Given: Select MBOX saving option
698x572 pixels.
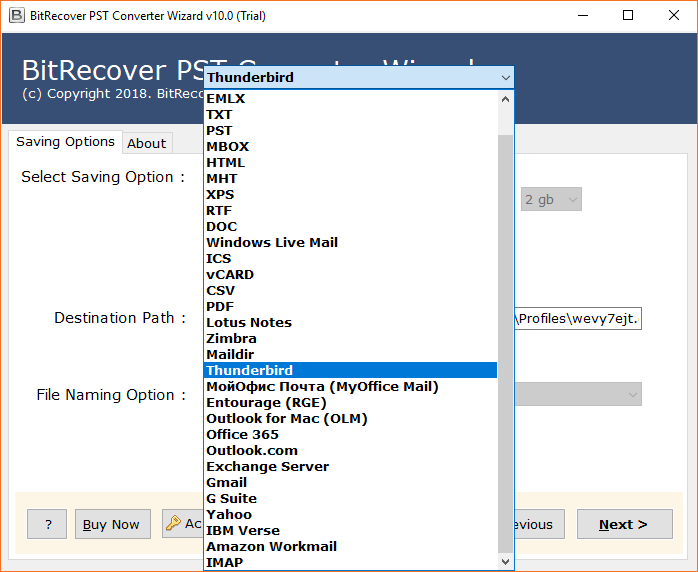Looking at the screenshot, I should pos(350,146).
